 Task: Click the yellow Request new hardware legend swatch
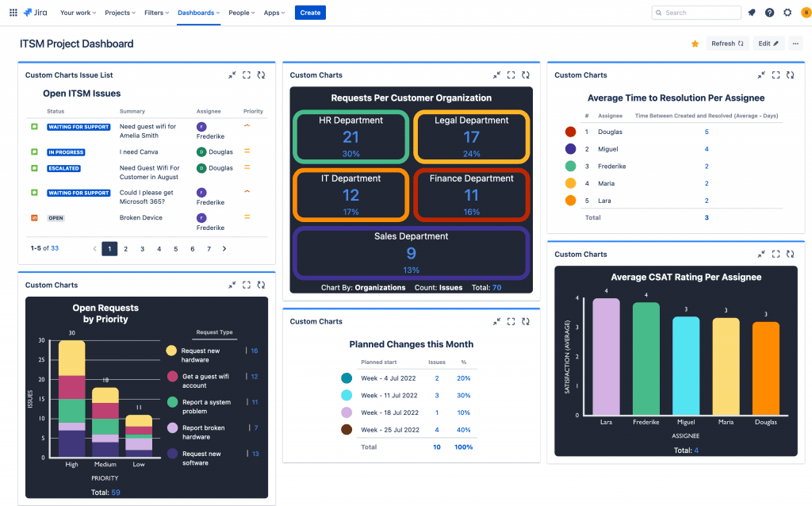coord(171,351)
